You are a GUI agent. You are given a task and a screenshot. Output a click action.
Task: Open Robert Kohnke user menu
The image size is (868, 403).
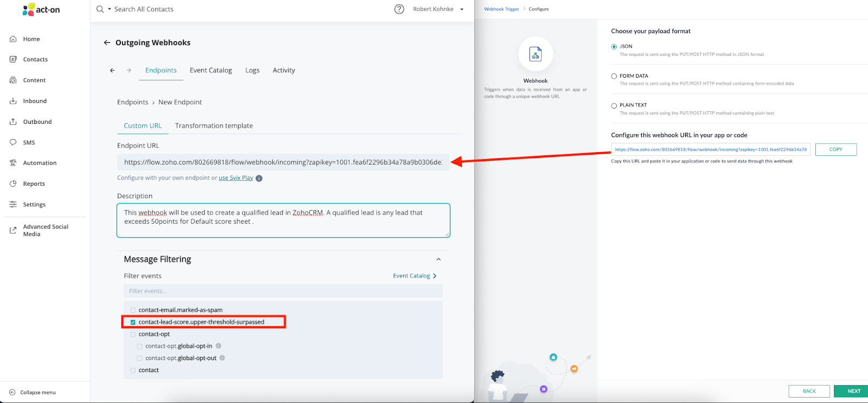pos(438,9)
